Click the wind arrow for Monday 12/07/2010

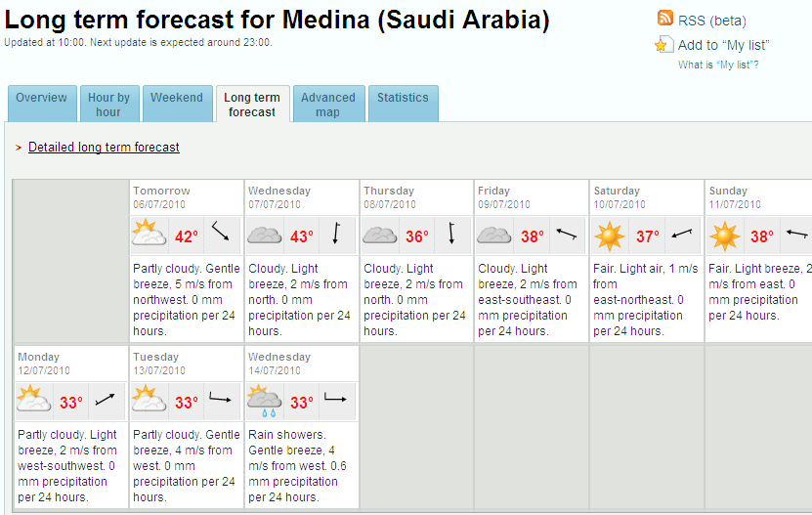(x=106, y=399)
